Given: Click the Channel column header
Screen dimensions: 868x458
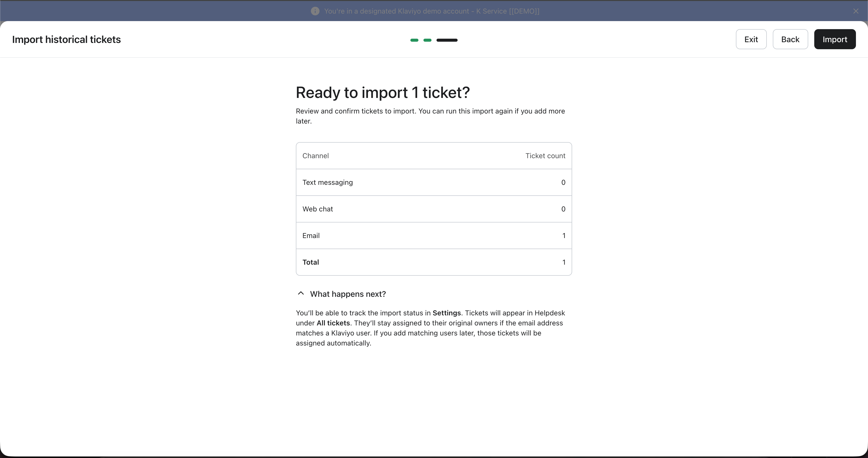Looking at the screenshot, I should point(315,156).
